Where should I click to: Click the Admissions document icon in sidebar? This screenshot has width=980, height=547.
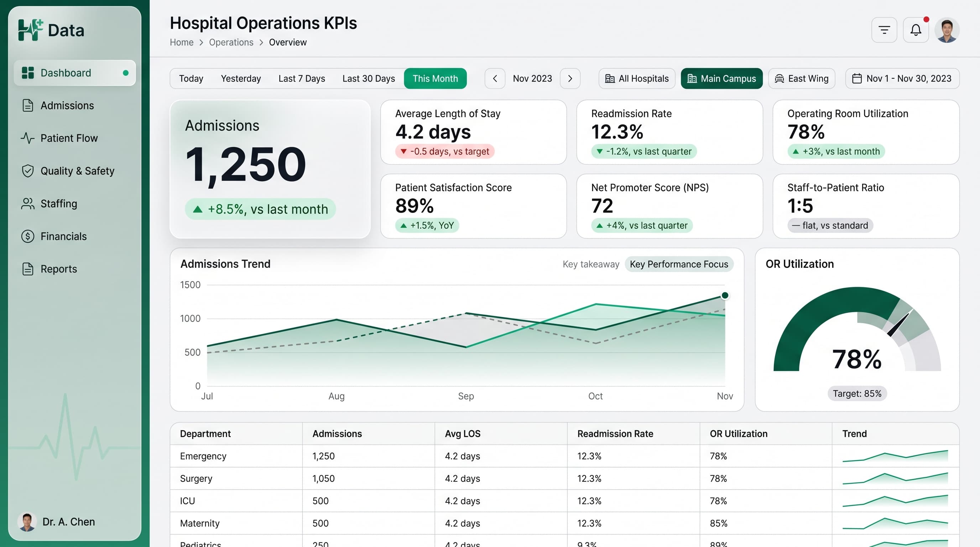(28, 105)
